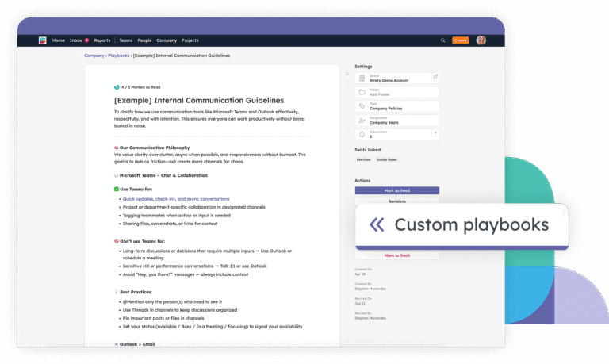609x364 pixels.
Task: Open the user avatar profile picture
Action: point(481,40)
